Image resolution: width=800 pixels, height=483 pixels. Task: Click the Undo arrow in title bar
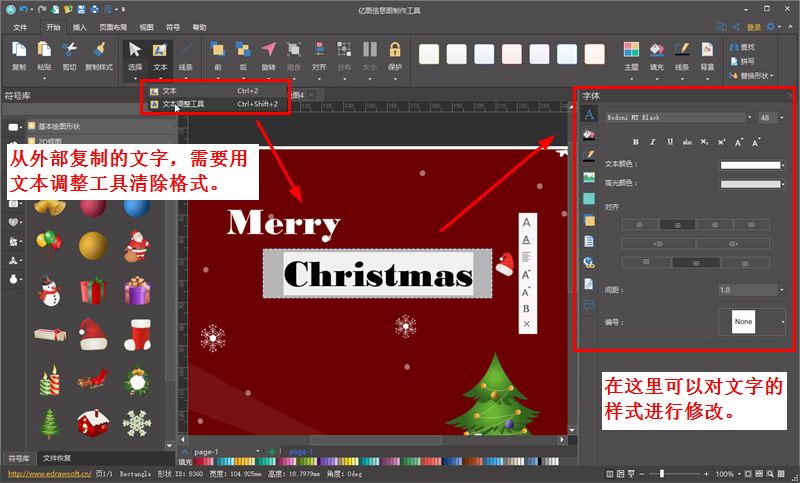coord(23,9)
